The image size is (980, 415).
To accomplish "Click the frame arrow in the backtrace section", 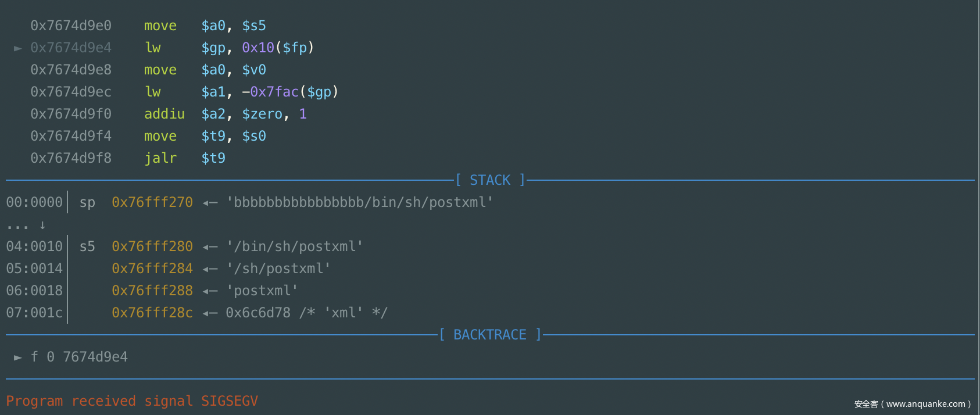I will (x=18, y=357).
